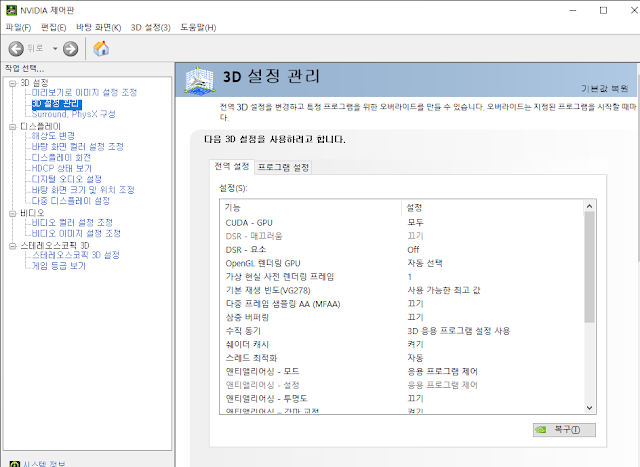Open the 편집(E) menu
This screenshot has height=467, width=640.
point(53,27)
